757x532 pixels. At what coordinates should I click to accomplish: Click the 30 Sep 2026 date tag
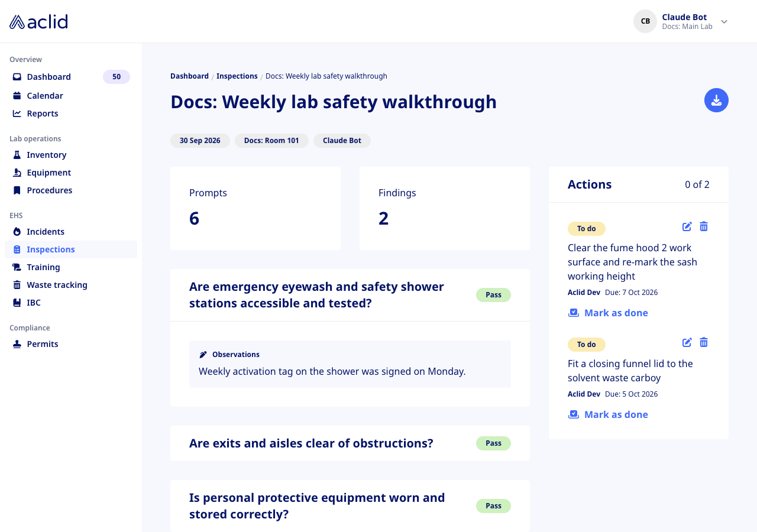pyautogui.click(x=200, y=141)
